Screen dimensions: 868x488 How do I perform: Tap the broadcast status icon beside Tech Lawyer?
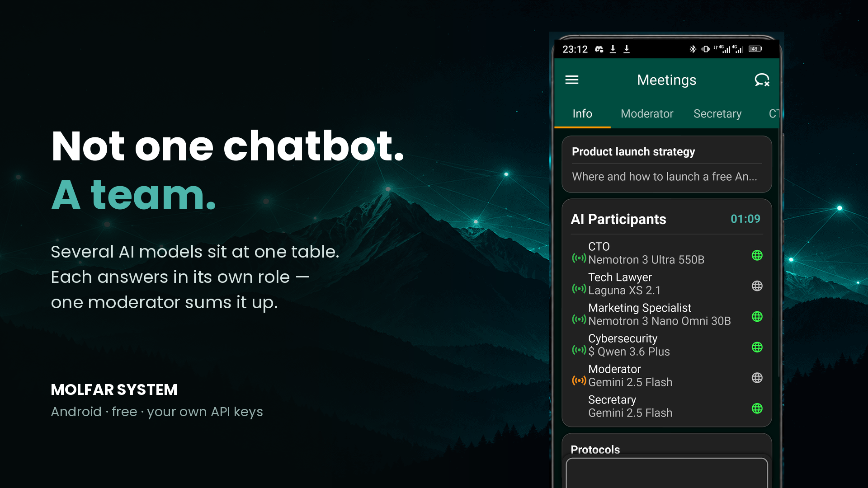(x=579, y=289)
